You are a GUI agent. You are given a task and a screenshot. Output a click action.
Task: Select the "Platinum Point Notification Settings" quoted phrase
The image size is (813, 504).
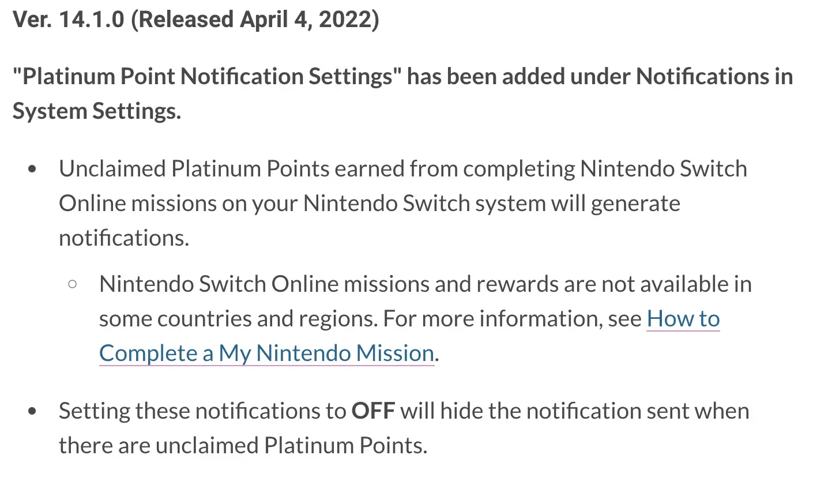208,77
